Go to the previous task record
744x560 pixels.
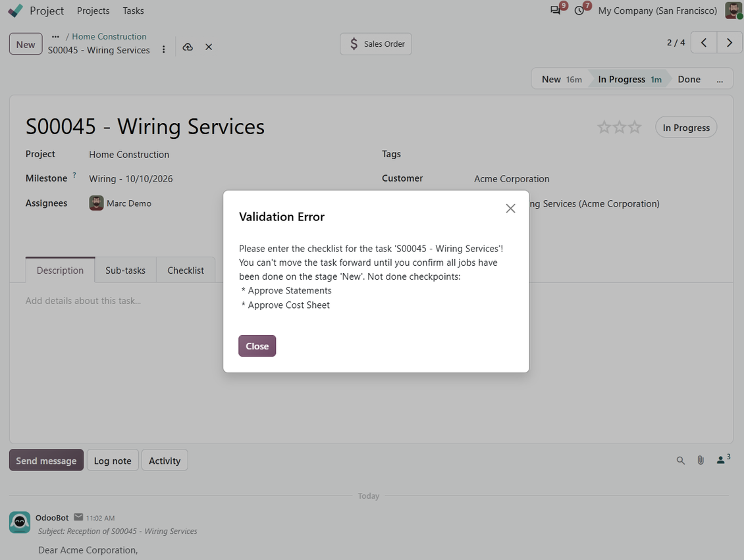(704, 43)
